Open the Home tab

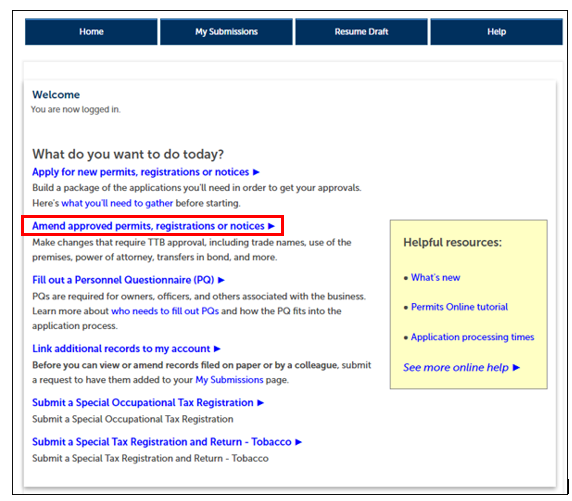point(91,32)
